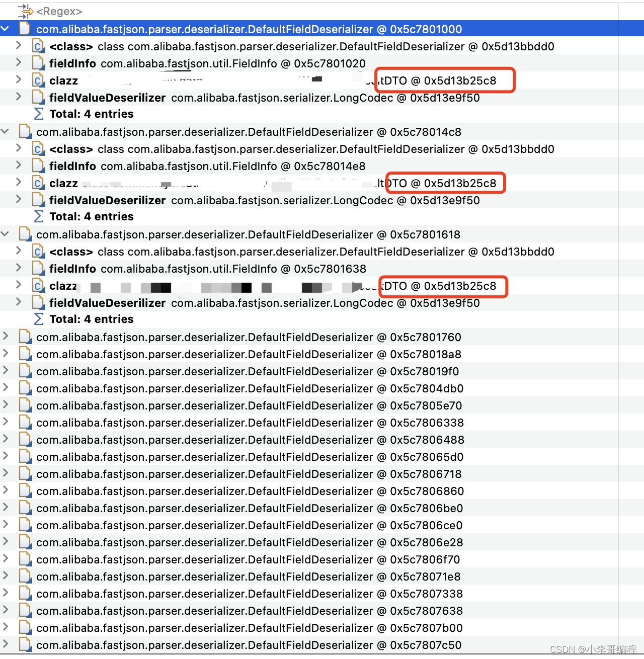
Task: Collapse the DefaultFieldDeserializer @ 0x5c78014c8 row
Action: tap(5, 131)
